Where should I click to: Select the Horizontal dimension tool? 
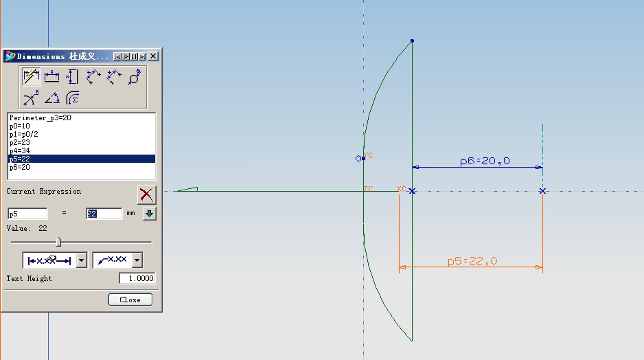[52, 77]
